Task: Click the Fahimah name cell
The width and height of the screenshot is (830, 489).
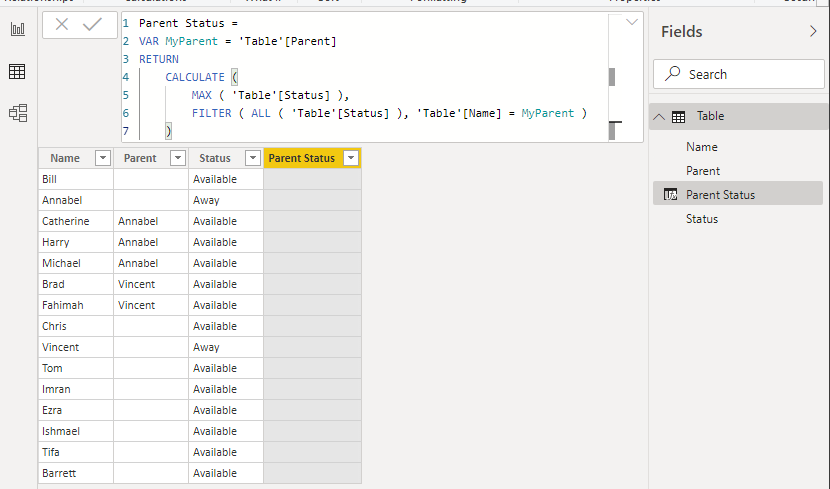Action: pos(76,305)
